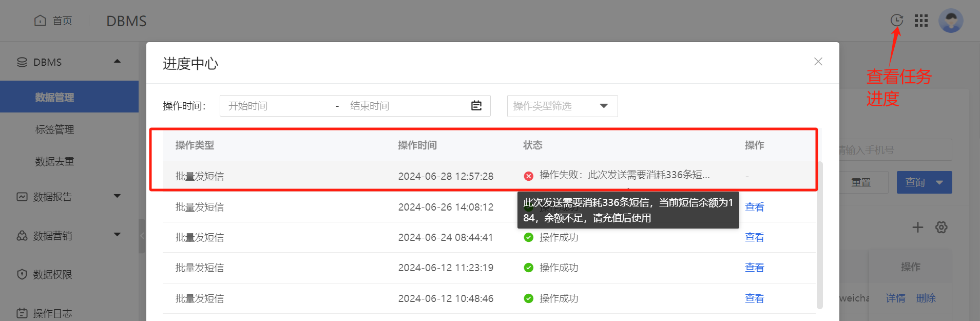View the 2024-06-26 14:08:12 task via 查看
Screen dimensions: 980x321
[x=754, y=207]
